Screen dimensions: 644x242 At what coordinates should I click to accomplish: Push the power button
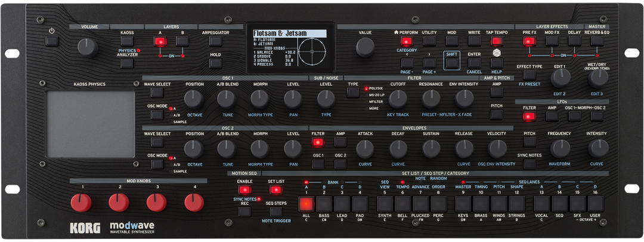(x=51, y=41)
